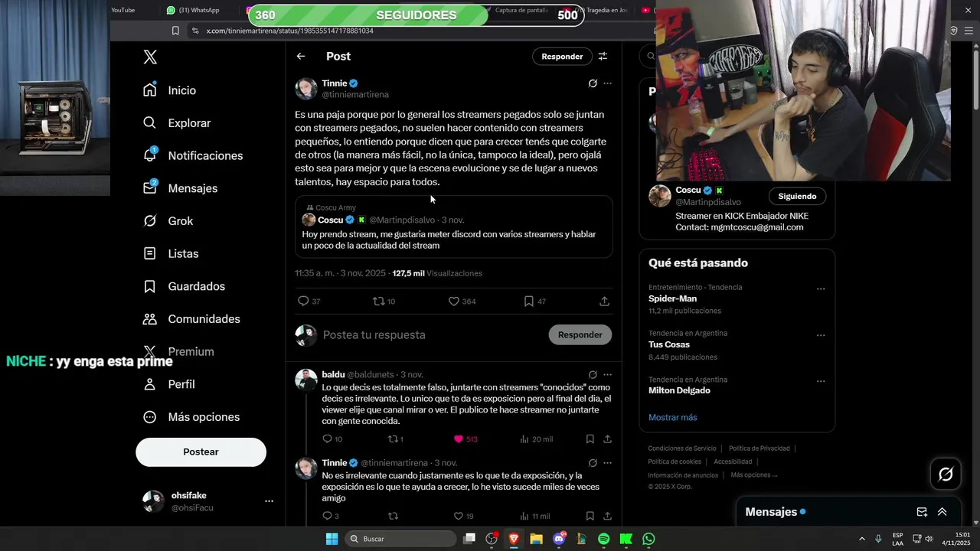Open the X logo home icon
This screenshot has height=551, width=980.
coord(150,57)
